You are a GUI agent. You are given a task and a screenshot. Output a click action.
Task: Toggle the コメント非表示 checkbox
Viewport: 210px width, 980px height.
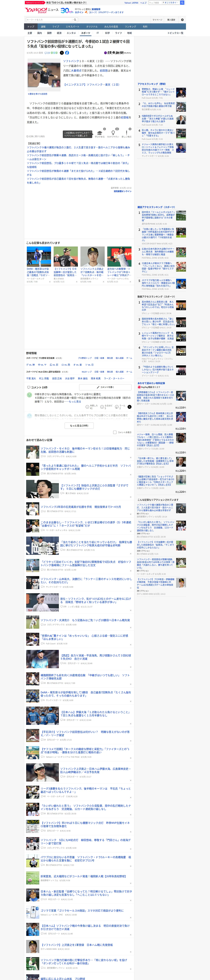[115, 432]
